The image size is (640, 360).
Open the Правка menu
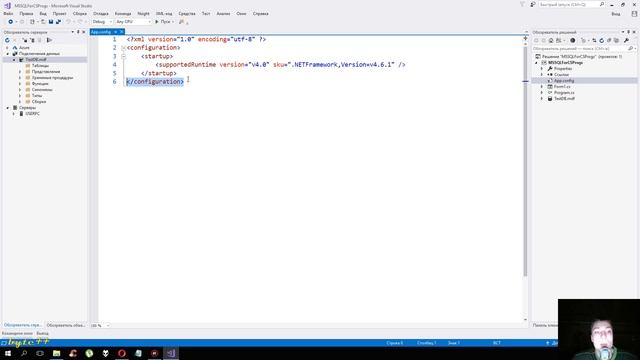click(26, 13)
